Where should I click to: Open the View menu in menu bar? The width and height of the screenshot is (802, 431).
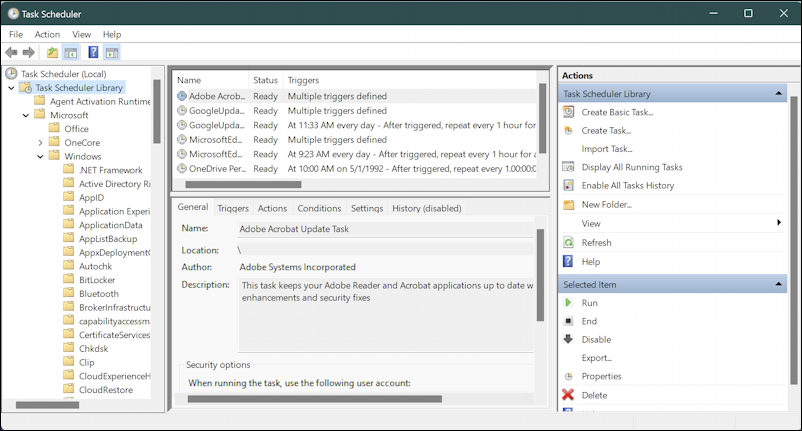pos(81,34)
